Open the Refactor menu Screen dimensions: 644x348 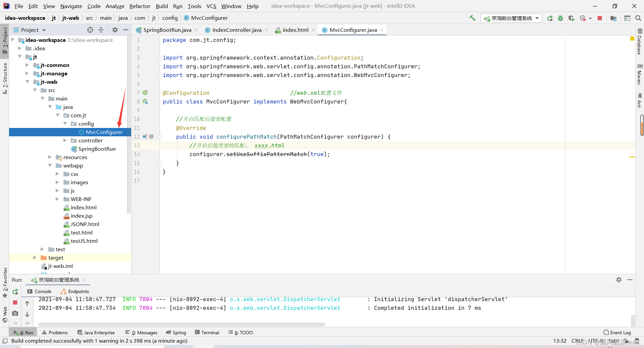pyautogui.click(x=140, y=6)
